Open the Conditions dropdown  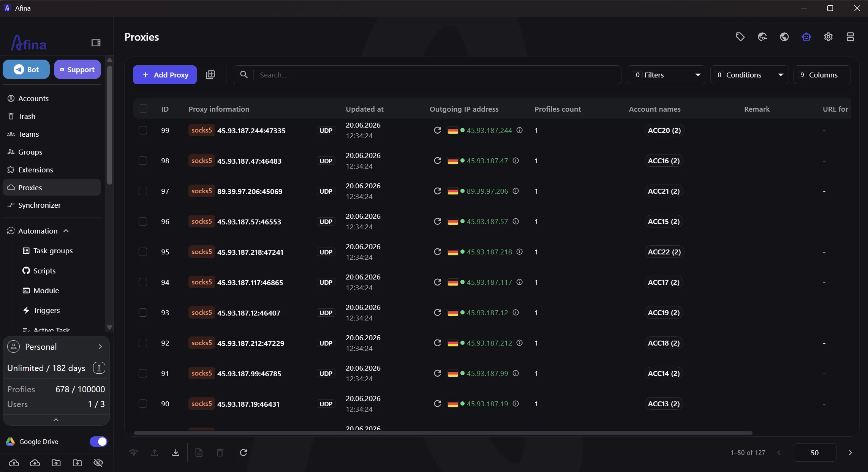(x=749, y=75)
